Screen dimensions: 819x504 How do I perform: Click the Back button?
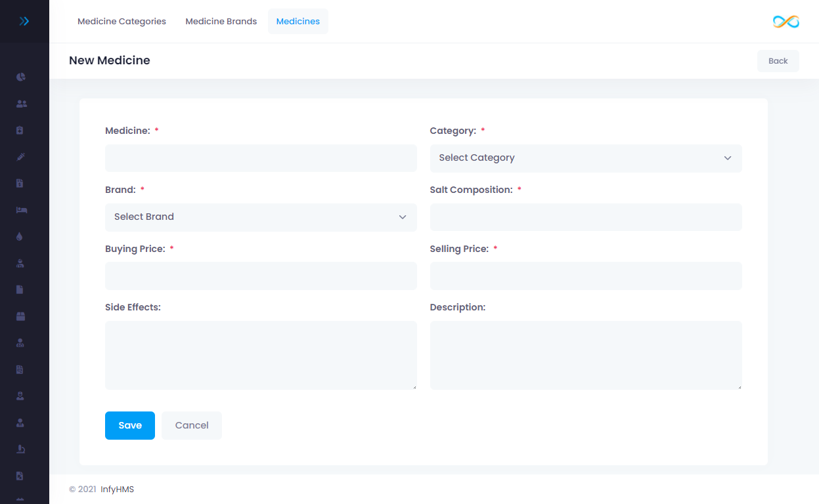(778, 61)
